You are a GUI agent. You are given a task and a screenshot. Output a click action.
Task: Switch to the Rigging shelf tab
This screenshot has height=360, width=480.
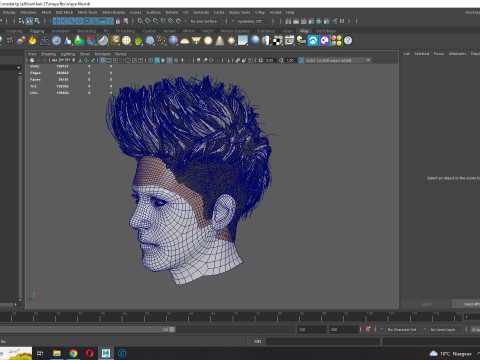pos(37,31)
